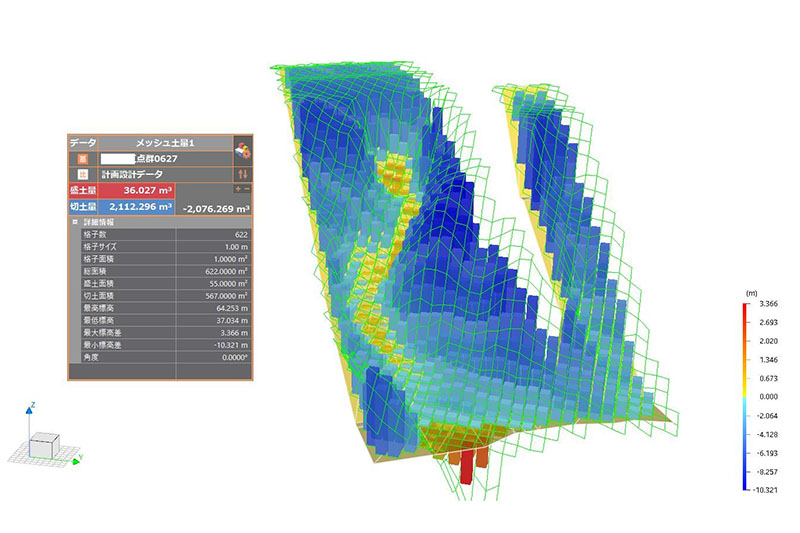Click the 角度 0.0000° value
The image size is (800, 533).
(215, 356)
